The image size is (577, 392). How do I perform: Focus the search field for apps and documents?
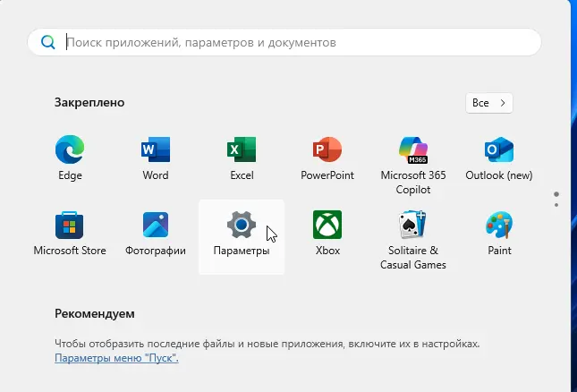pyautogui.click(x=284, y=42)
